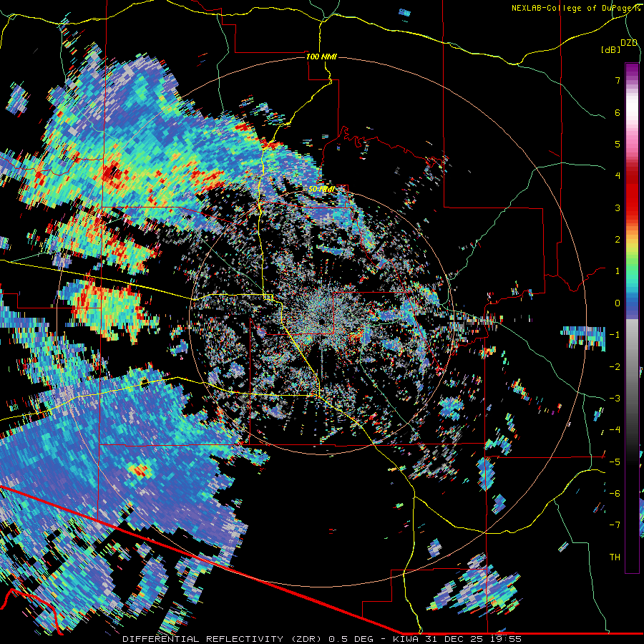Image resolution: width=644 pixels, height=644 pixels.
Task: Click the -6 value on the dB scale
Action: pos(615,494)
